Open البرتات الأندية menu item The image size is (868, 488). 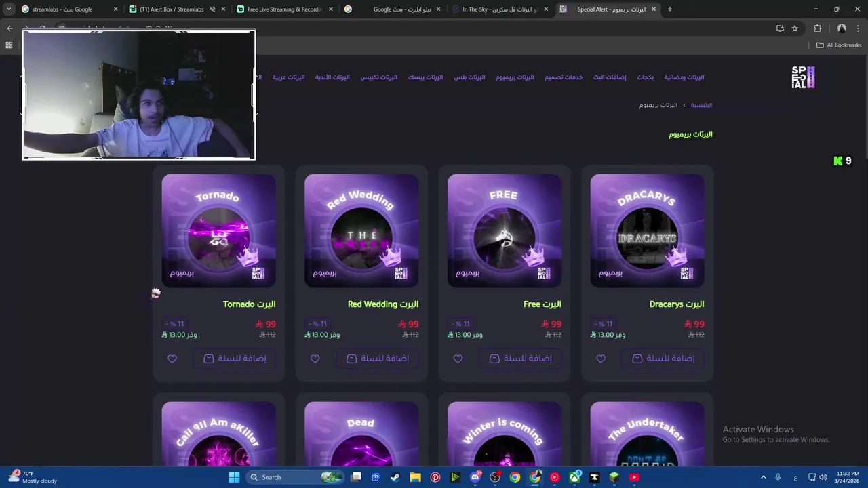click(332, 77)
